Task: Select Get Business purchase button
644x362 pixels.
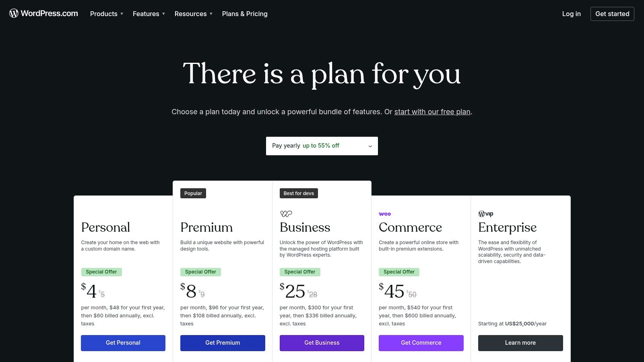Action: coord(322,343)
